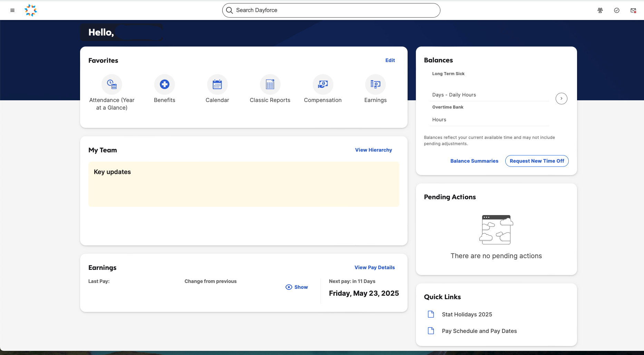Image resolution: width=644 pixels, height=355 pixels.
Task: Click 'Change from previous' label
Action: [x=211, y=281]
